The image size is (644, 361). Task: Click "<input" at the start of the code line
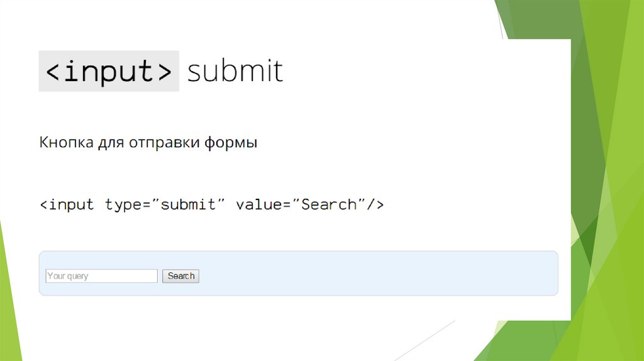[x=67, y=205]
